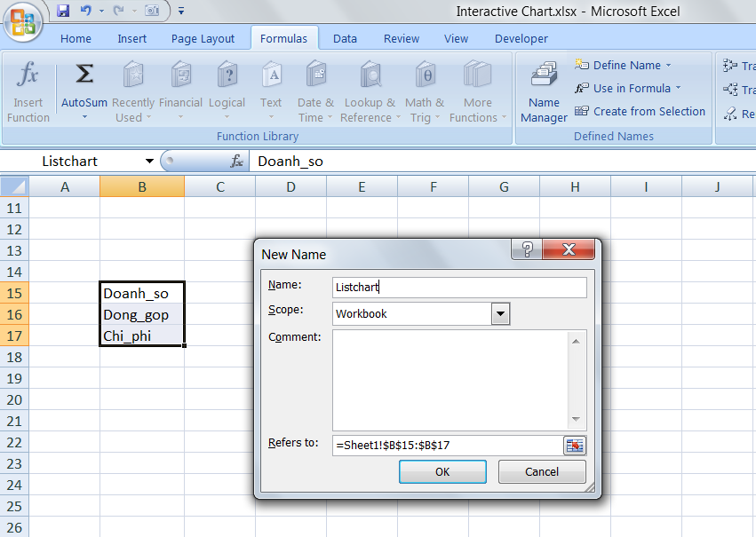Viewport: 756px width, 537px height.
Task: Open the Page Layout tab
Action: pyautogui.click(x=203, y=38)
